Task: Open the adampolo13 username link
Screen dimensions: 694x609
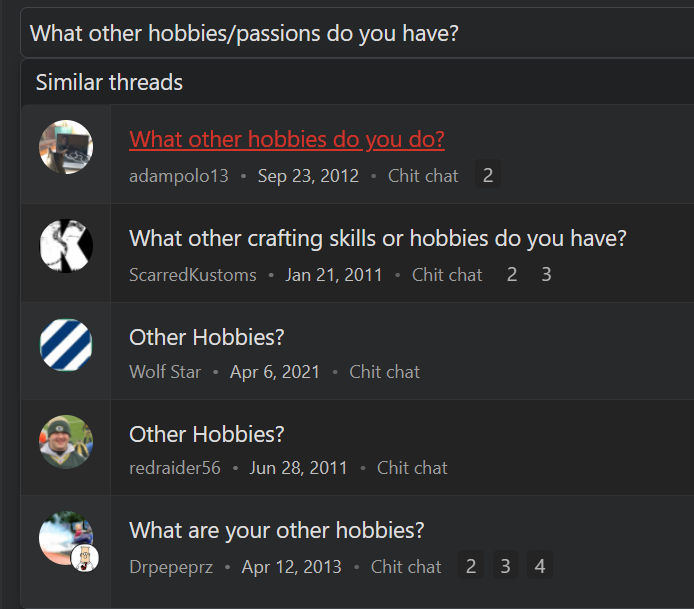Action: click(x=179, y=176)
